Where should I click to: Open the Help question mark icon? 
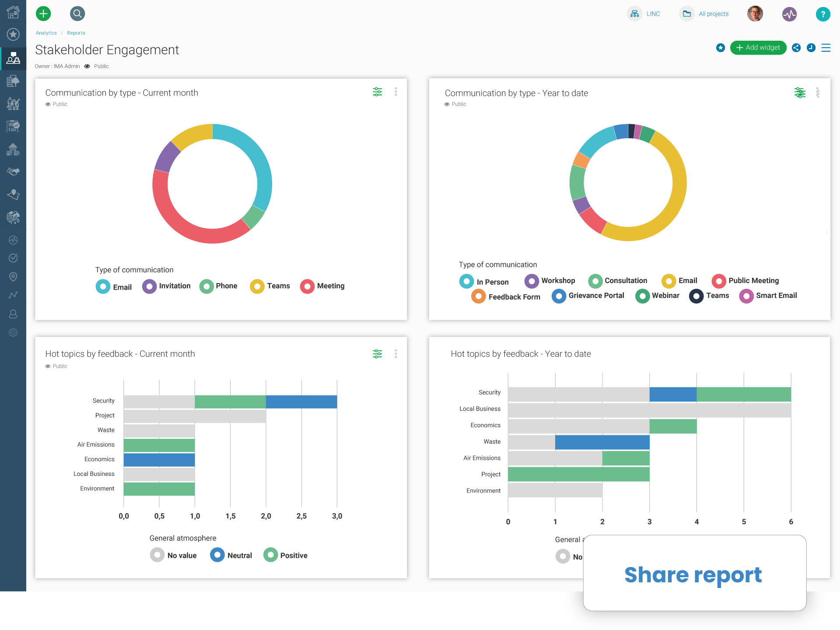point(823,14)
